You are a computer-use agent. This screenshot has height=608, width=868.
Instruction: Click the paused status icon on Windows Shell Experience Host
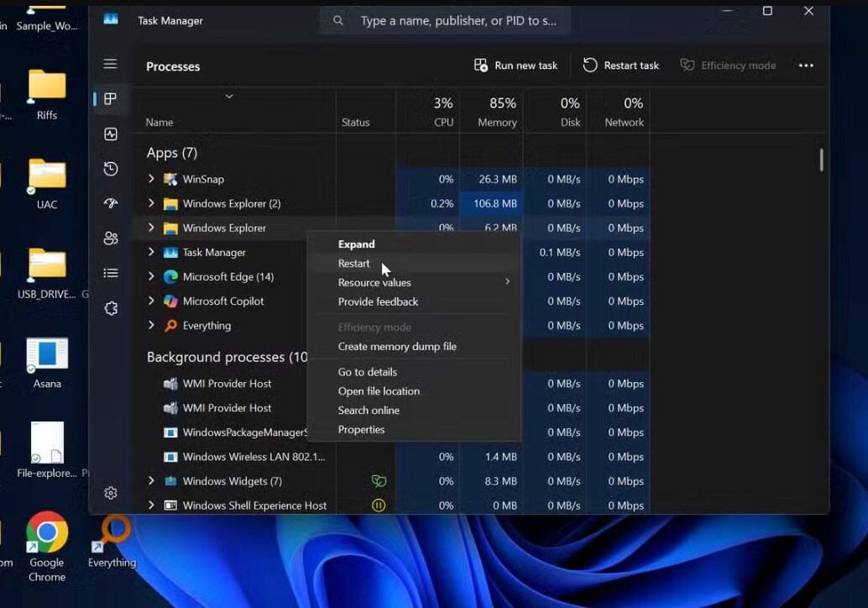coord(377,505)
